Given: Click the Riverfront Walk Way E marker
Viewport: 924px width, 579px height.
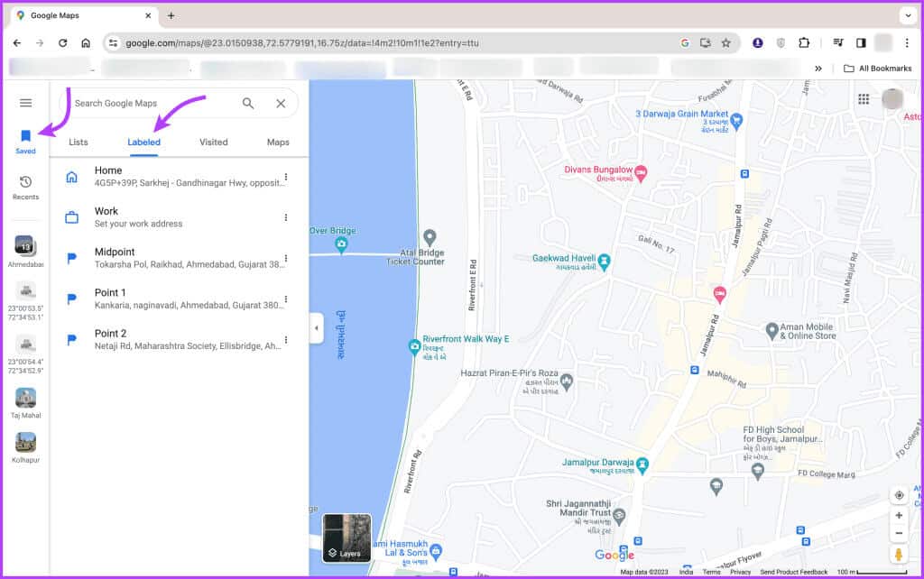Looking at the screenshot, I should (414, 347).
